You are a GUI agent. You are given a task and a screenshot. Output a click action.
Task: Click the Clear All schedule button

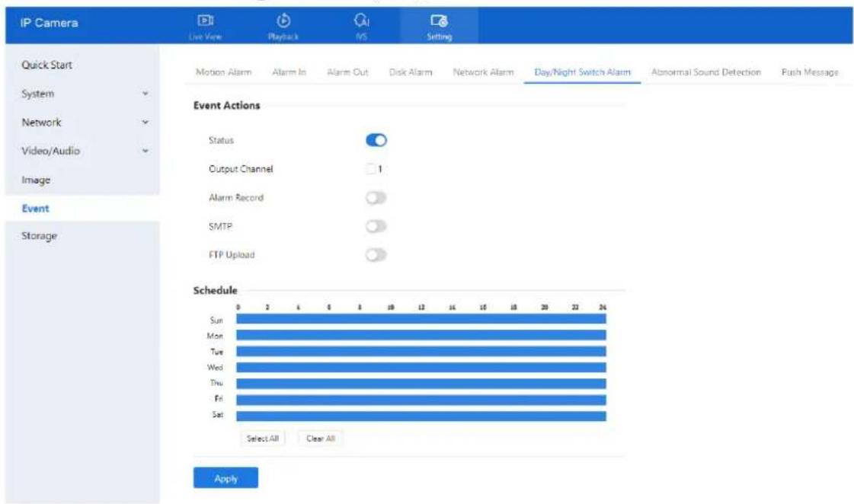tap(320, 438)
